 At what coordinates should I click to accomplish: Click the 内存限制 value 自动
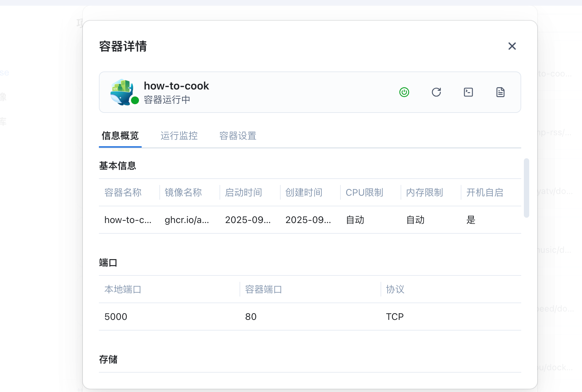point(415,220)
